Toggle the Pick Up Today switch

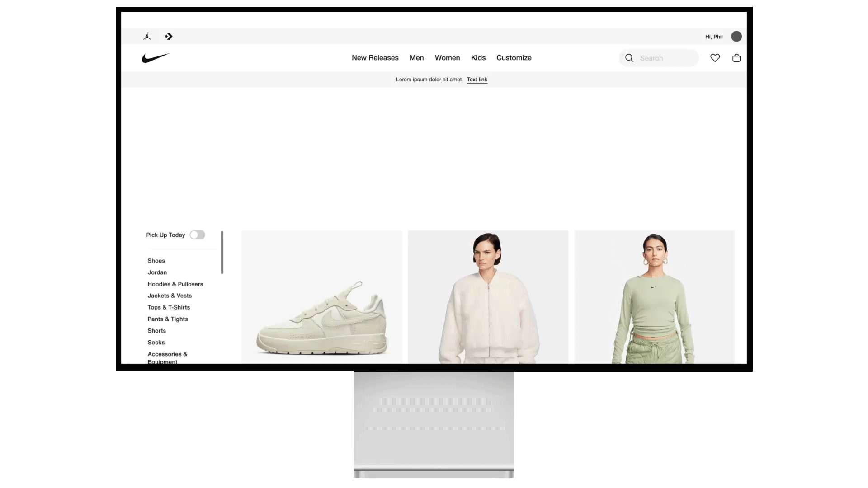197,235
